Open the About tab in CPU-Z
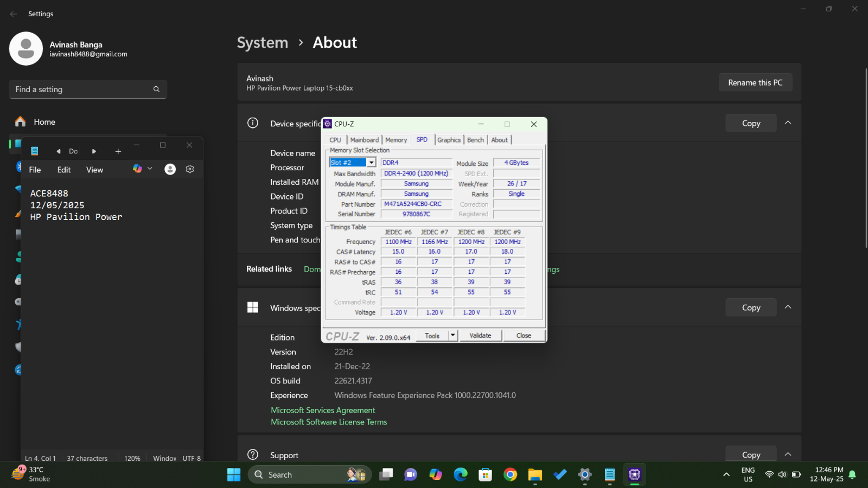The width and height of the screenshot is (868, 488). click(500, 140)
